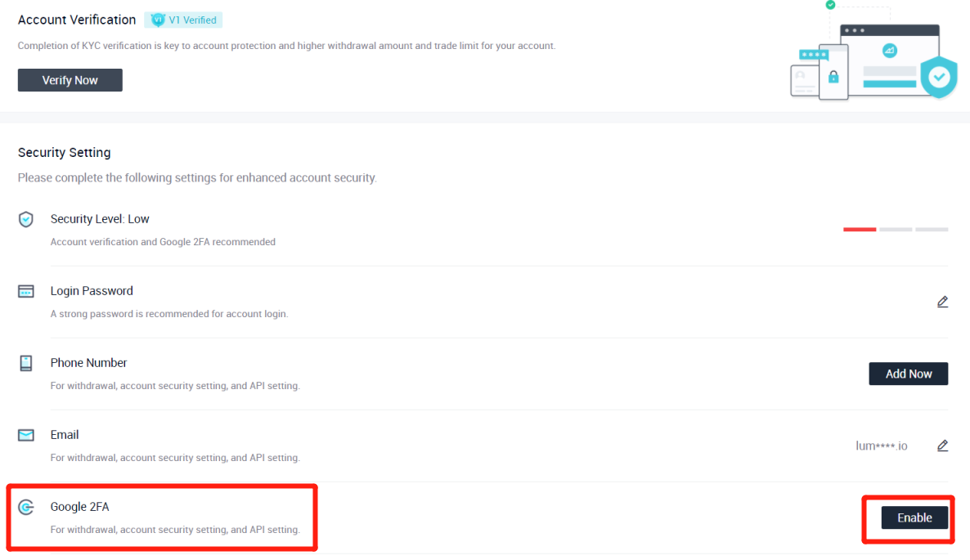Enable Google 2FA
970x560 pixels.
tap(914, 517)
